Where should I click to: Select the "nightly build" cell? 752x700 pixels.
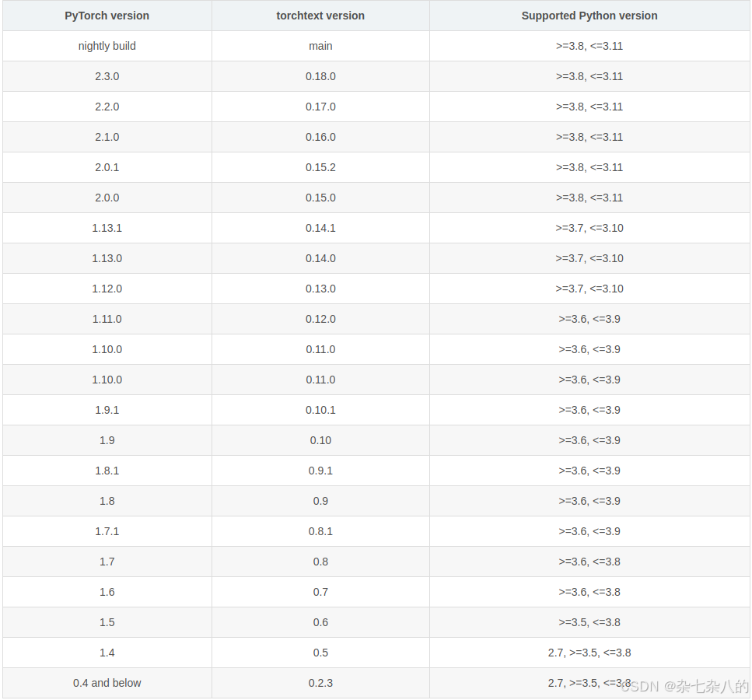[107, 46]
